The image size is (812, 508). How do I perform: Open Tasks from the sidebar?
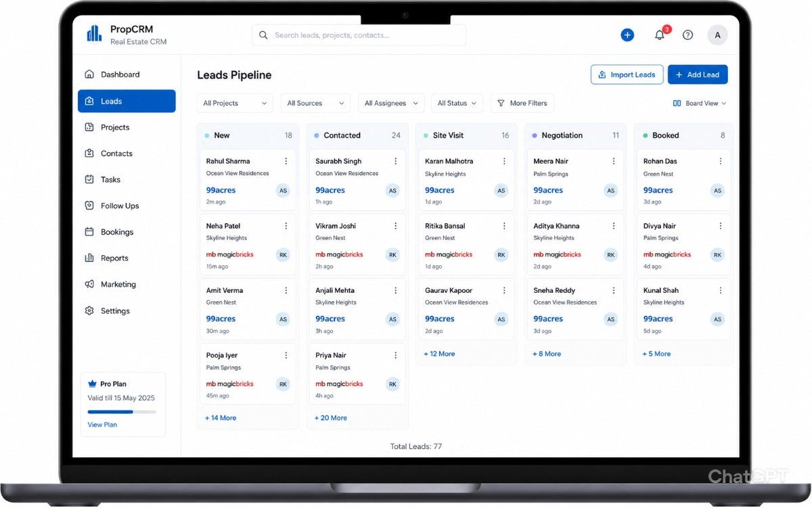click(x=127, y=179)
